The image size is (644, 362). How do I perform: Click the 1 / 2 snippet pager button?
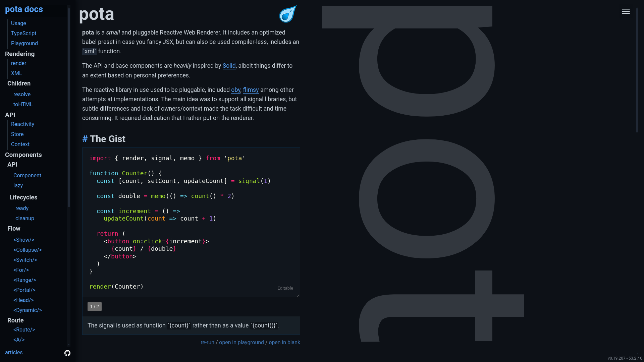click(x=95, y=306)
